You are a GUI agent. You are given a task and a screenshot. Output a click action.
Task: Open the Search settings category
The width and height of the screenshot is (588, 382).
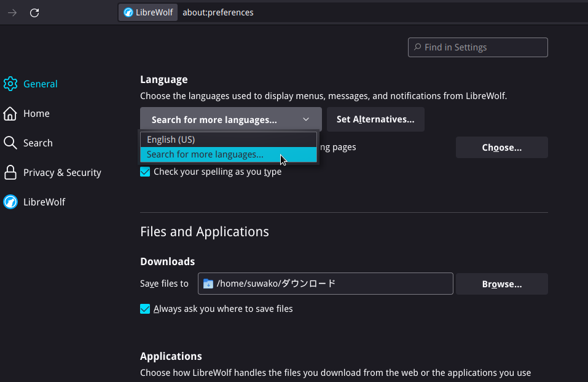pyautogui.click(x=28, y=143)
